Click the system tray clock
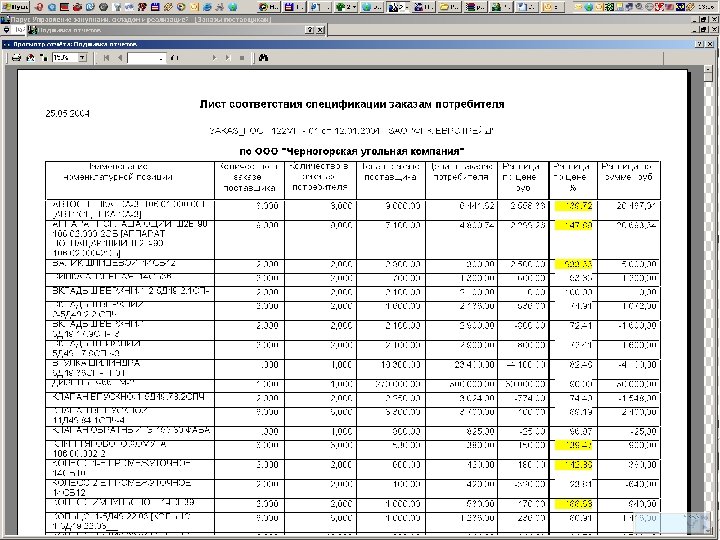The height and width of the screenshot is (540, 720). tap(706, 7)
